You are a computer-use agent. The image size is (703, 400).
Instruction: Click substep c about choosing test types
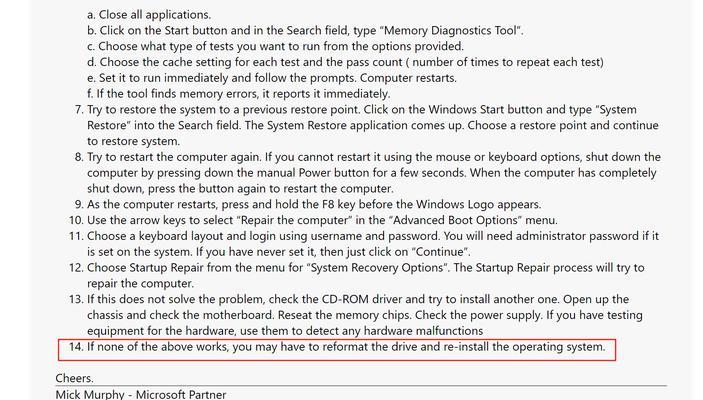[275, 46]
